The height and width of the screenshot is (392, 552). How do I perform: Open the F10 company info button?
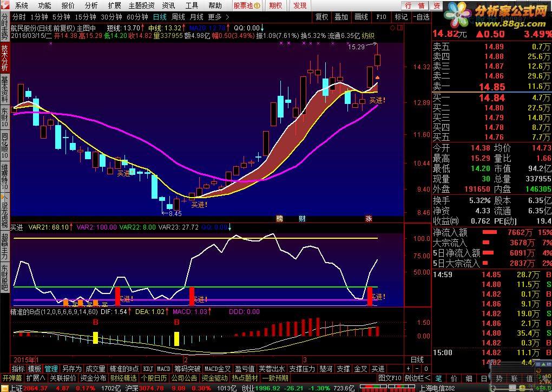tap(381, 17)
